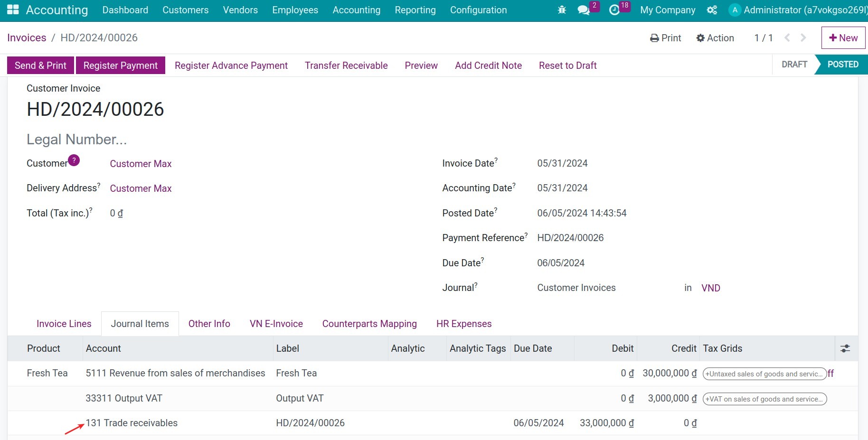Open My Company switcher
This screenshot has width=868, height=440.
[668, 10]
